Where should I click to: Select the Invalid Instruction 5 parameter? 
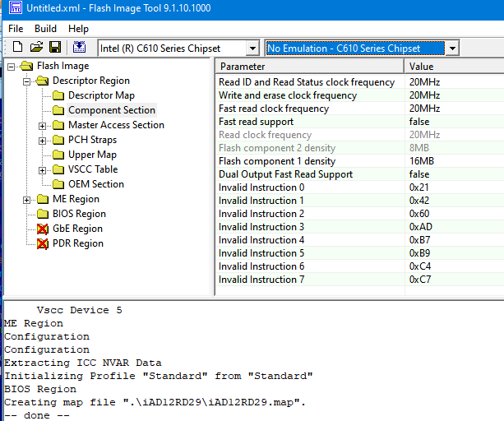point(261,253)
